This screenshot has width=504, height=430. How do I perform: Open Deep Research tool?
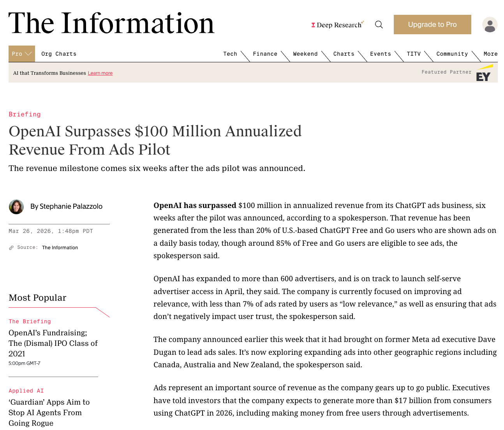tap(337, 25)
